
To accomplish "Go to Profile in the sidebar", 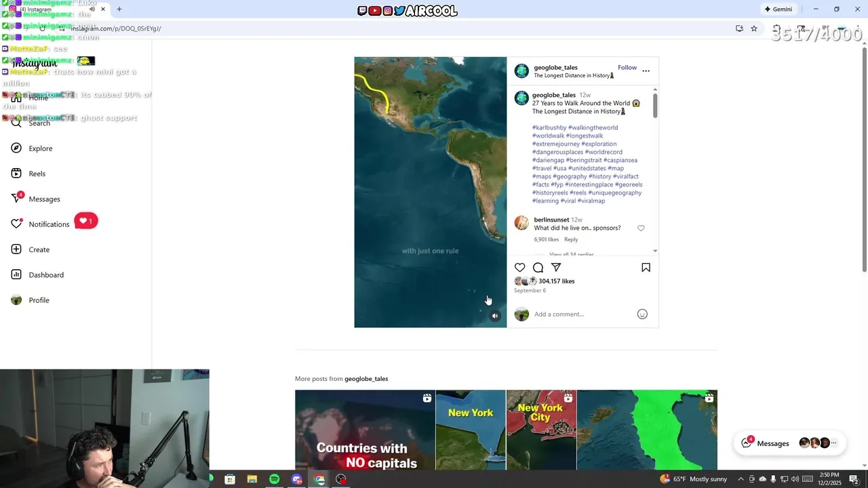I will tap(31, 300).
